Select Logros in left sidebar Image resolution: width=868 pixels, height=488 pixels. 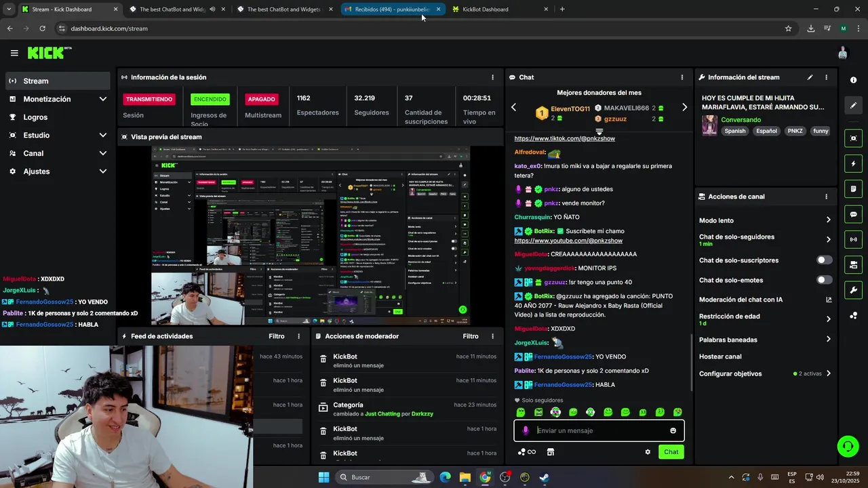click(x=58, y=117)
